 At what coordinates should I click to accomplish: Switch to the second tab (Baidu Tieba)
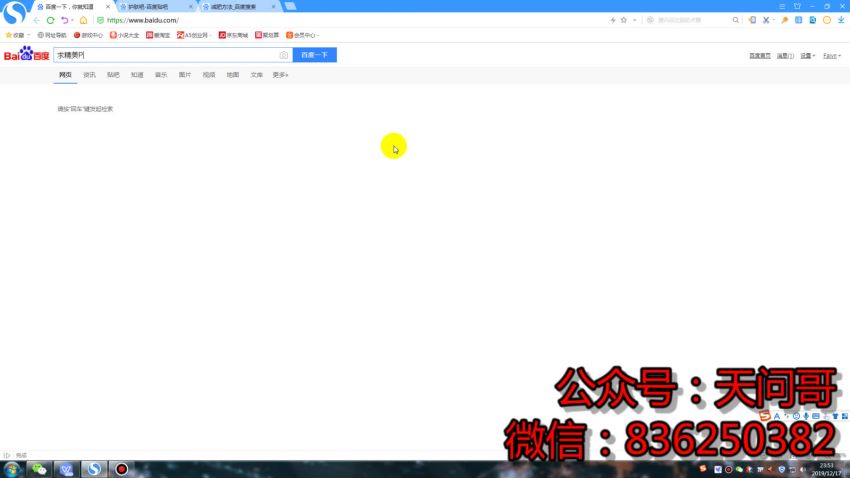[153, 7]
